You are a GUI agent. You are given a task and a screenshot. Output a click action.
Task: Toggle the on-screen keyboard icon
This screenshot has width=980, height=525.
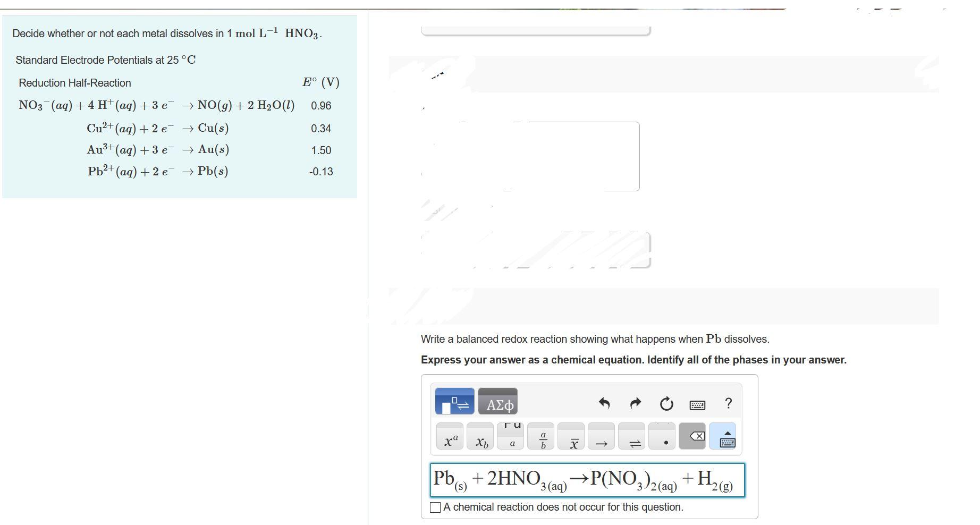(x=697, y=404)
